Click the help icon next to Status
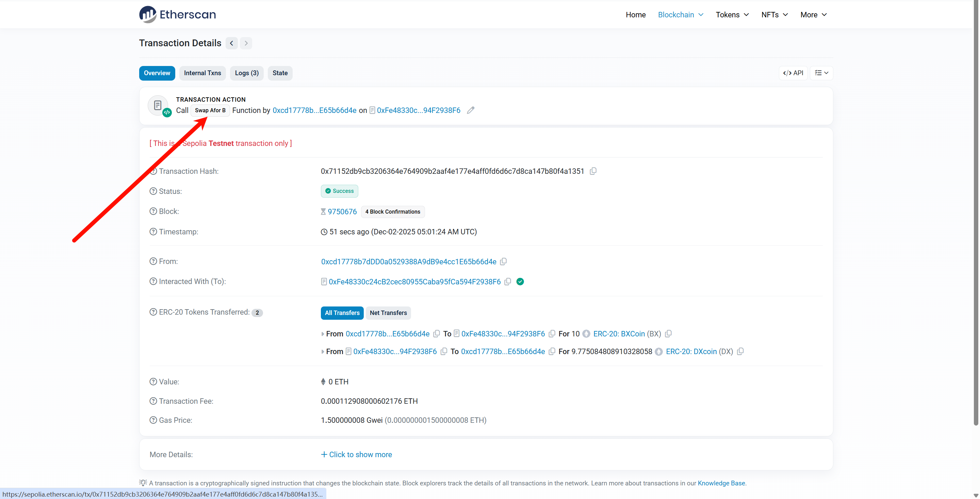The height and width of the screenshot is (499, 980). click(x=153, y=191)
